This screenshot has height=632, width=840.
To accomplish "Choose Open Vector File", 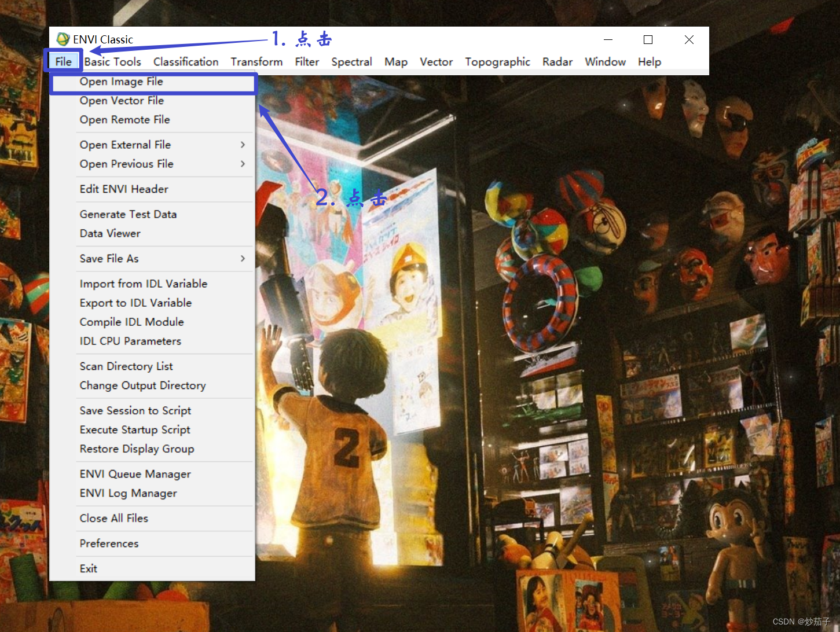I will [x=153, y=101].
